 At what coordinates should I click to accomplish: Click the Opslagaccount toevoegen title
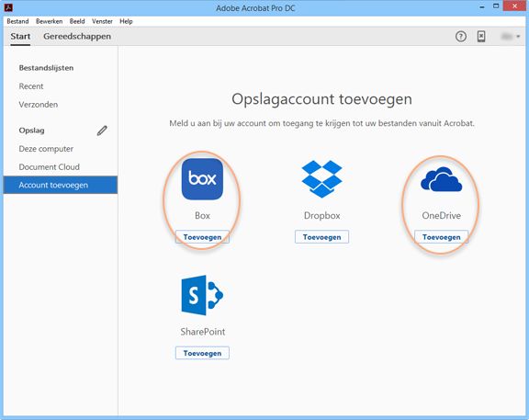click(321, 99)
